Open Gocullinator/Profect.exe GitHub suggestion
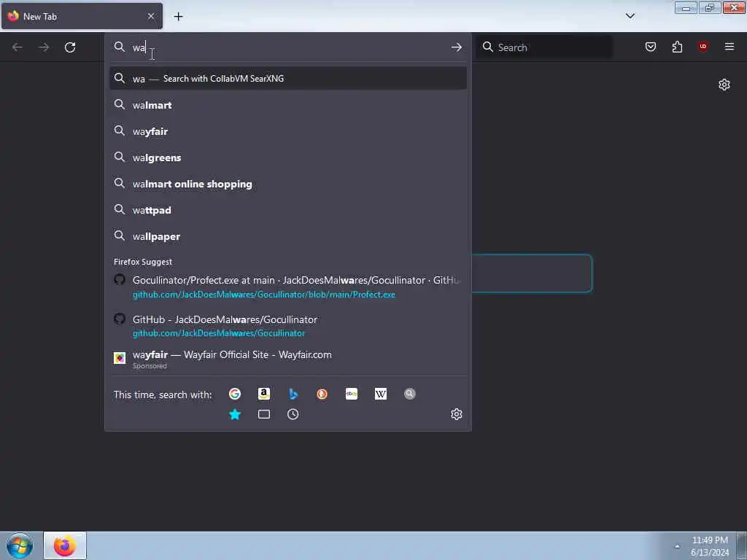 click(x=287, y=287)
